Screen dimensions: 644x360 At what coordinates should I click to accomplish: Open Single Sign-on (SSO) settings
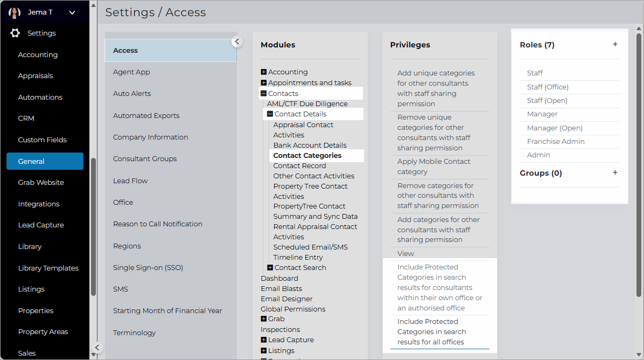point(148,267)
